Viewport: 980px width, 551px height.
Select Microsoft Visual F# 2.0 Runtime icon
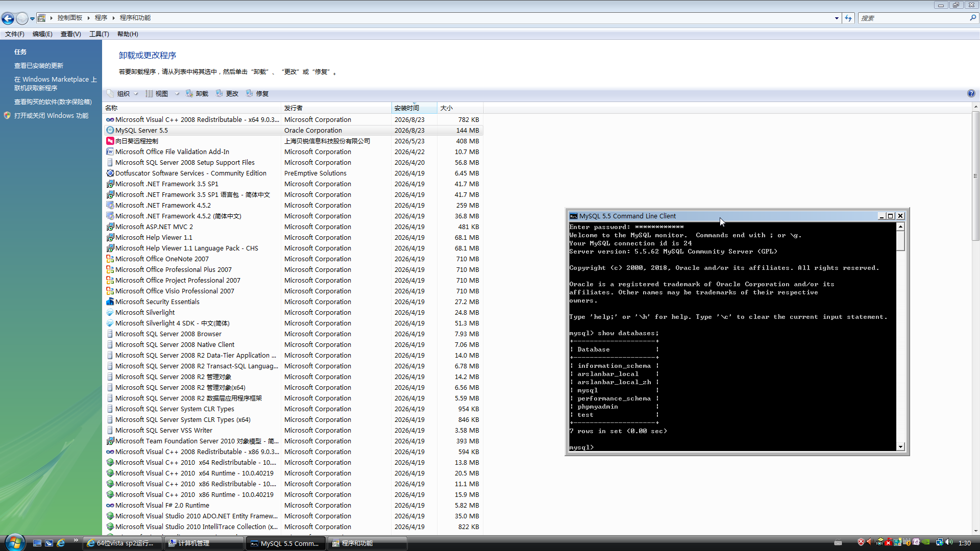pos(110,506)
